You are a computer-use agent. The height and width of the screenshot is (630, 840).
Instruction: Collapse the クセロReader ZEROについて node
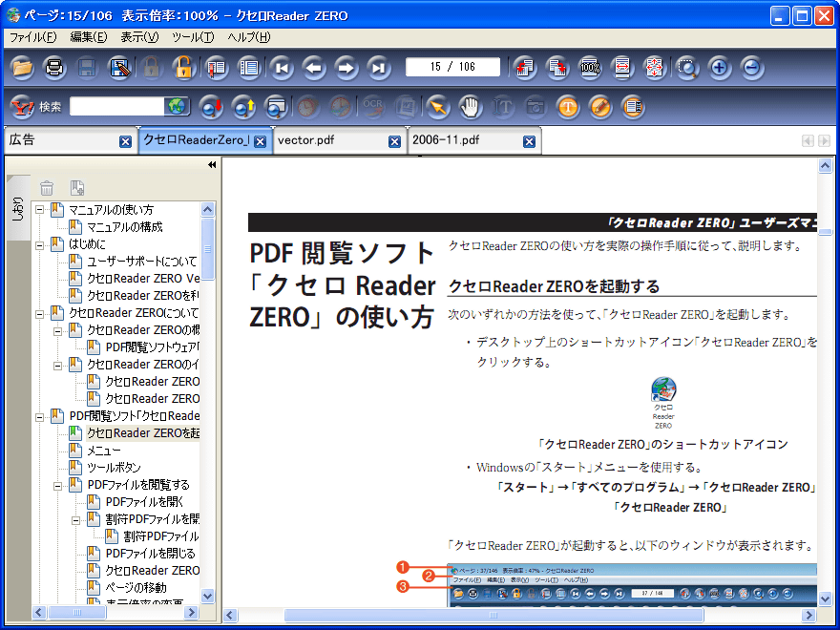pos(40,314)
